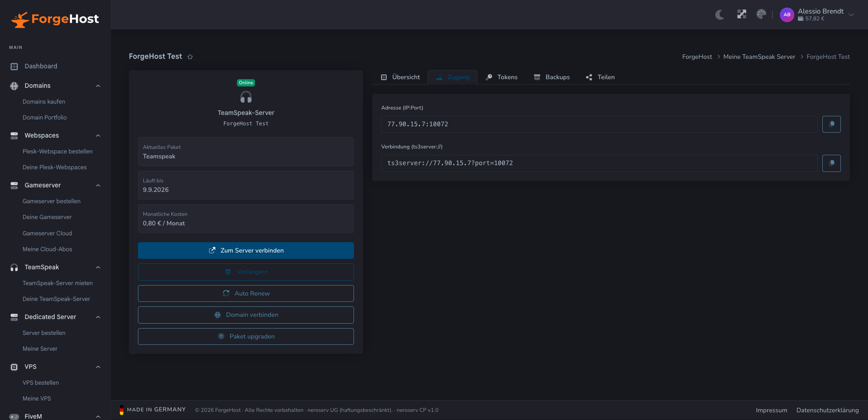Collapse the VPS section chevron
Image resolution: width=868 pixels, height=420 pixels.
(98, 367)
